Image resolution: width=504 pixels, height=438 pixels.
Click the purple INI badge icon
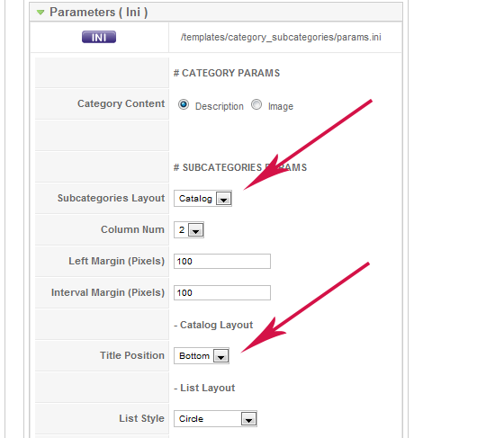[x=99, y=37]
